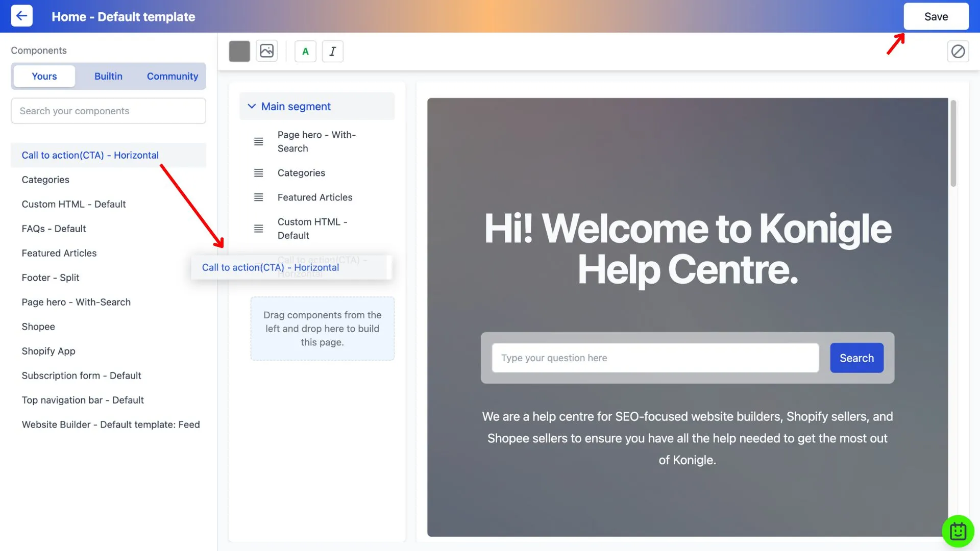Open Featured Articles in the Main segment list
This screenshot has width=980, height=551.
tap(315, 197)
